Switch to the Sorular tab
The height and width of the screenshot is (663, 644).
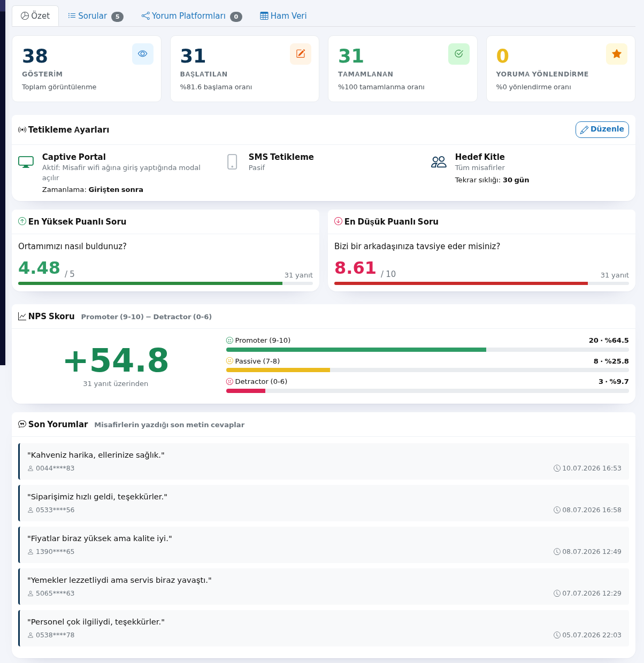pos(96,16)
